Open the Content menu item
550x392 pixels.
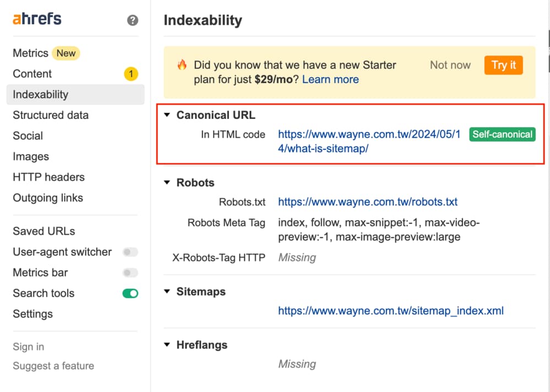coord(32,74)
